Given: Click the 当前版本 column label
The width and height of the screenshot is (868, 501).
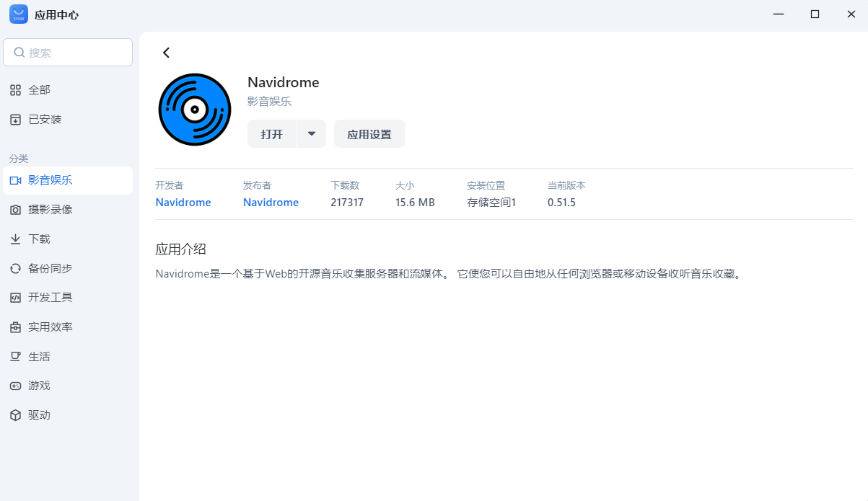Looking at the screenshot, I should click(x=566, y=185).
